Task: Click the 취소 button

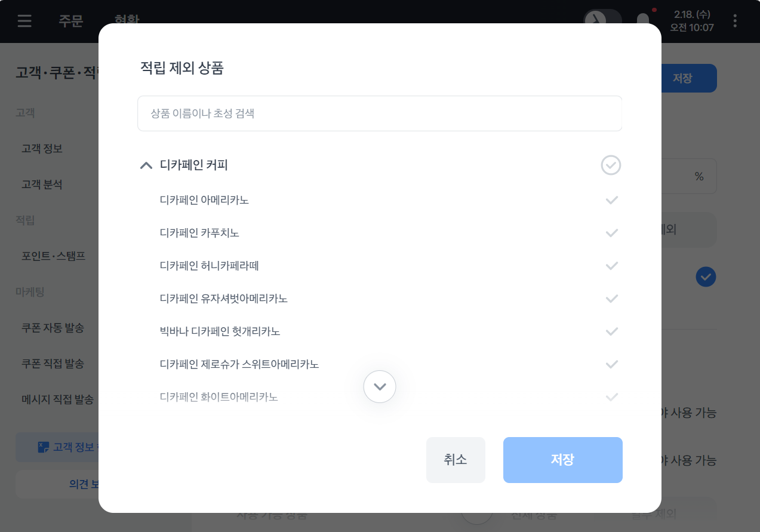Action: [456, 460]
